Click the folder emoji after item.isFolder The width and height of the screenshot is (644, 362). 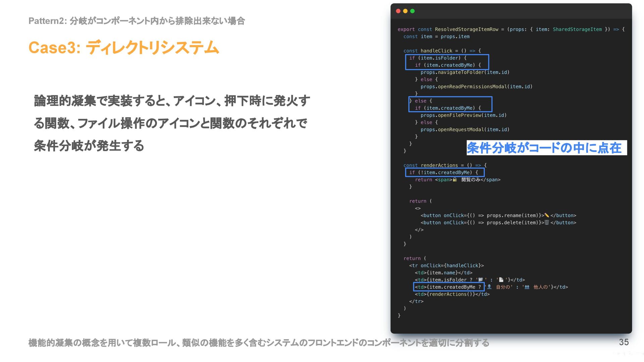pyautogui.click(x=480, y=280)
